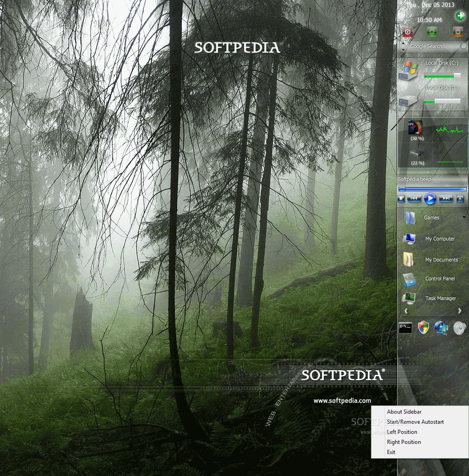Viewport: 469px width, 476px height.
Task: Go to previous shortcuts page arrow
Action: click(406, 311)
